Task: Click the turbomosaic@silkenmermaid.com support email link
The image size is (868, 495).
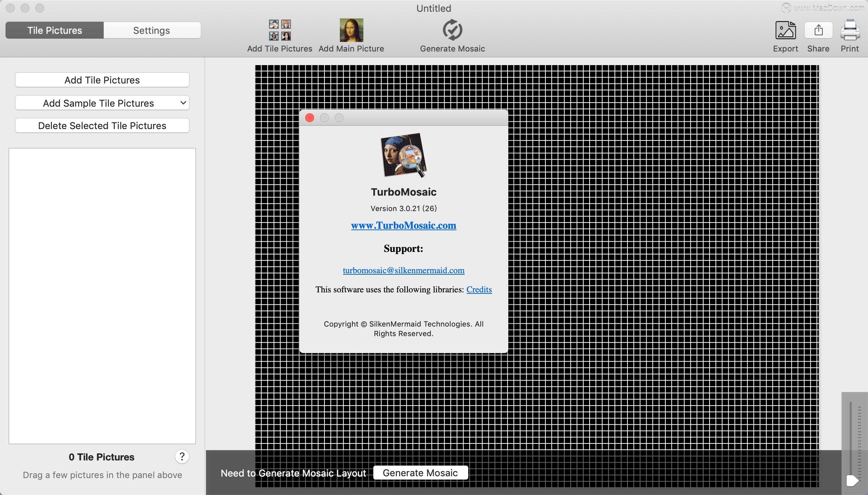Action: [x=403, y=271]
